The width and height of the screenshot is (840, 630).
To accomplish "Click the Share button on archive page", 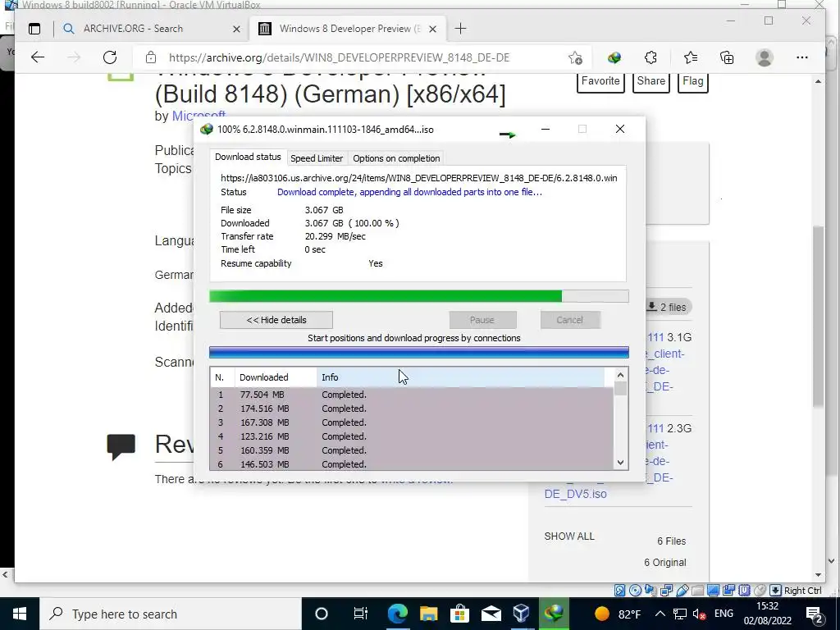I will pos(651,81).
